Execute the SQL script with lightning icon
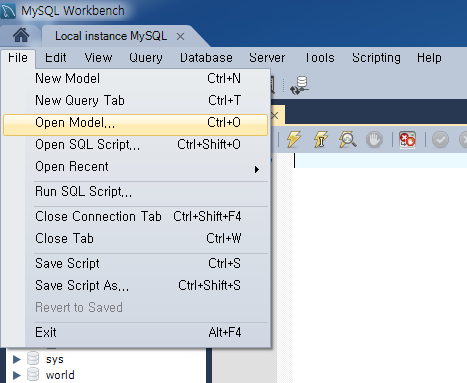This screenshot has width=467, height=383. (x=294, y=139)
